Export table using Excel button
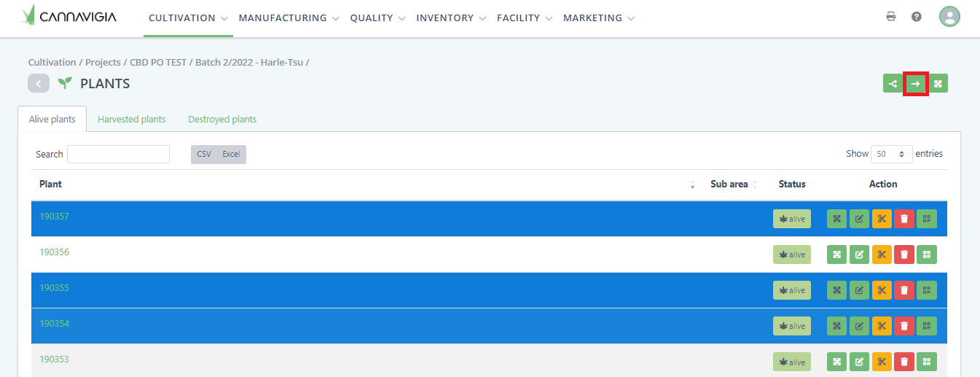980x377 pixels. point(231,154)
